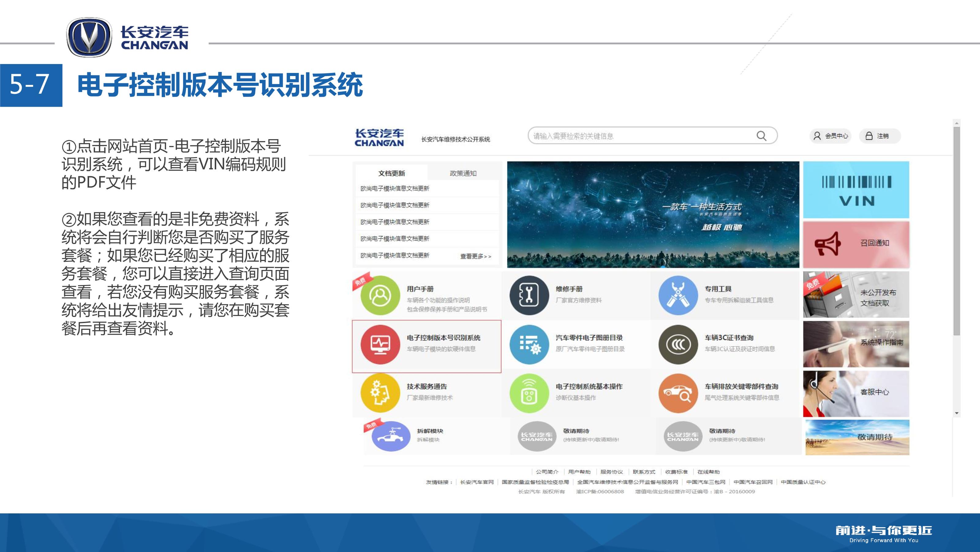
Task: Open the blue Special Tools pliers icon
Action: (678, 295)
